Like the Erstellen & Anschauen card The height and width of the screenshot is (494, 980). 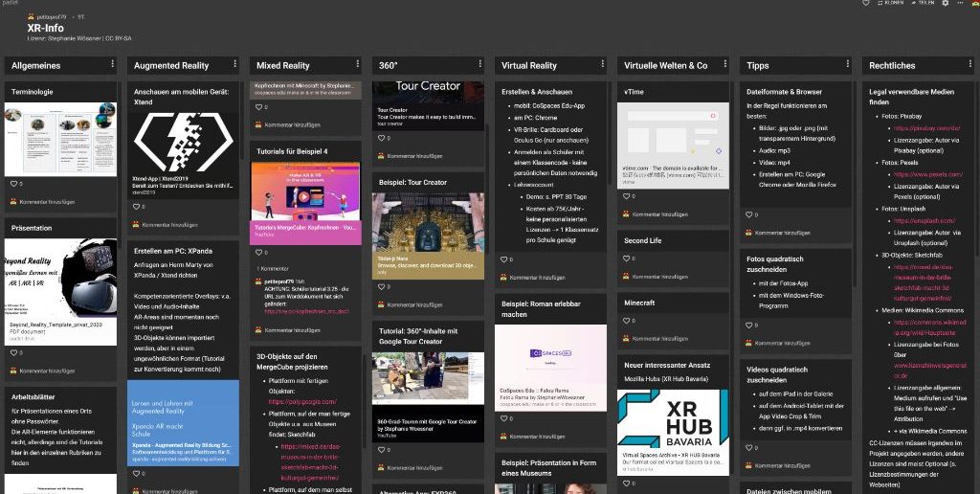[x=503, y=259]
